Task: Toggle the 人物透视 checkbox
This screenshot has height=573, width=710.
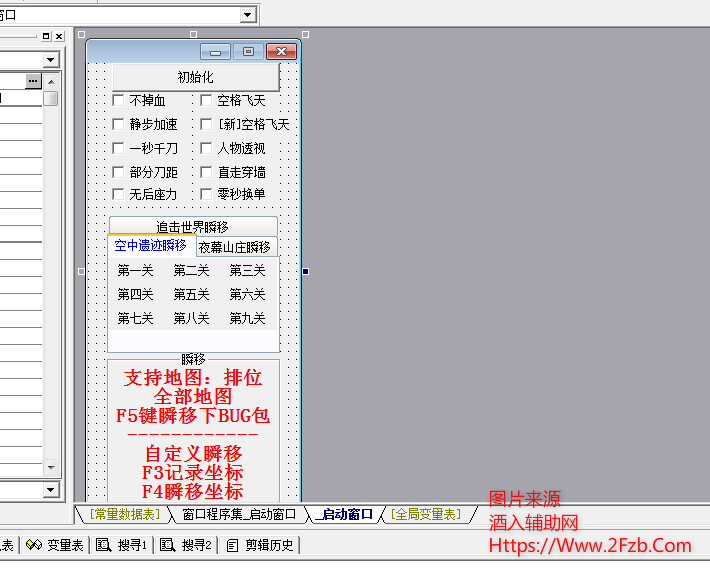Action: [206, 148]
